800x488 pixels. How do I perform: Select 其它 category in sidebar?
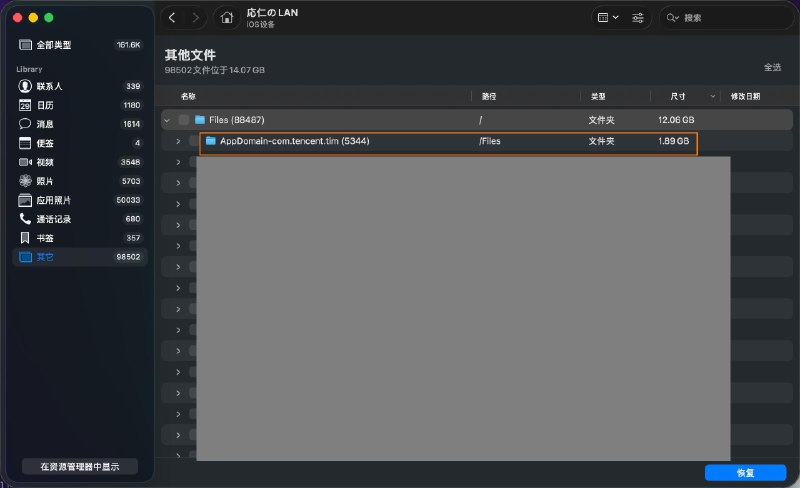click(80, 257)
